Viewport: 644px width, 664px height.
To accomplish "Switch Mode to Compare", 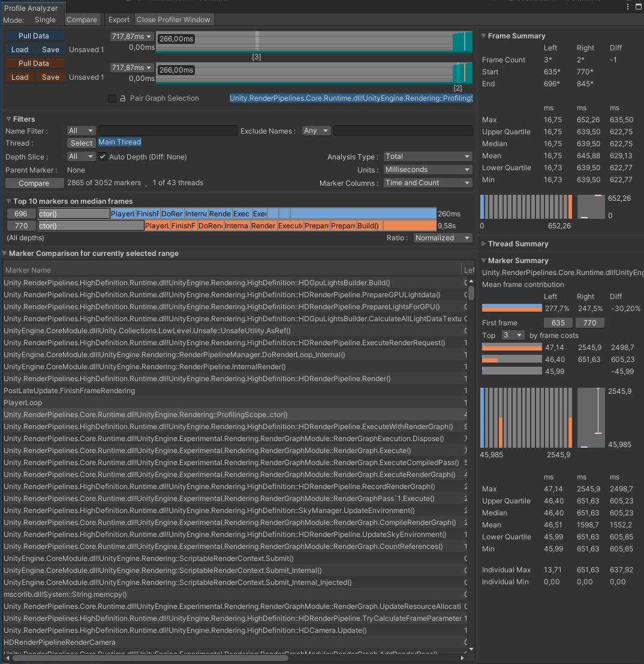I will 82,19.
